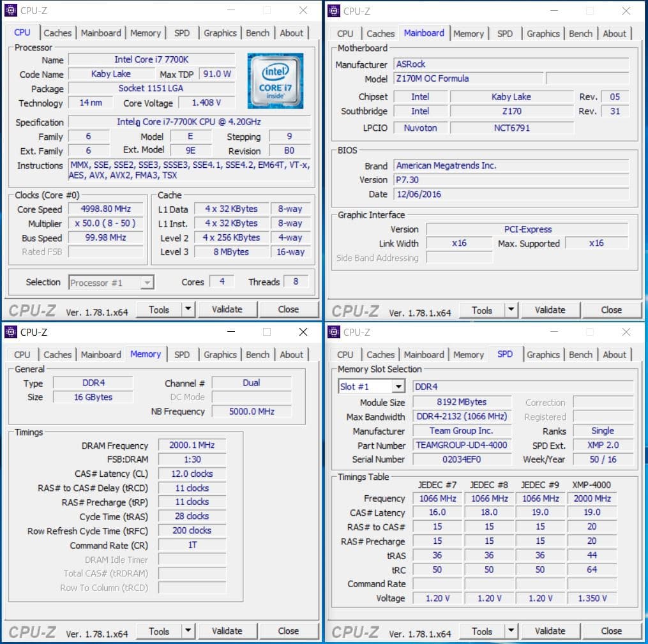648x644 pixels.
Task: Expand the Processor #1 selection dropdown
Action: [x=147, y=282]
